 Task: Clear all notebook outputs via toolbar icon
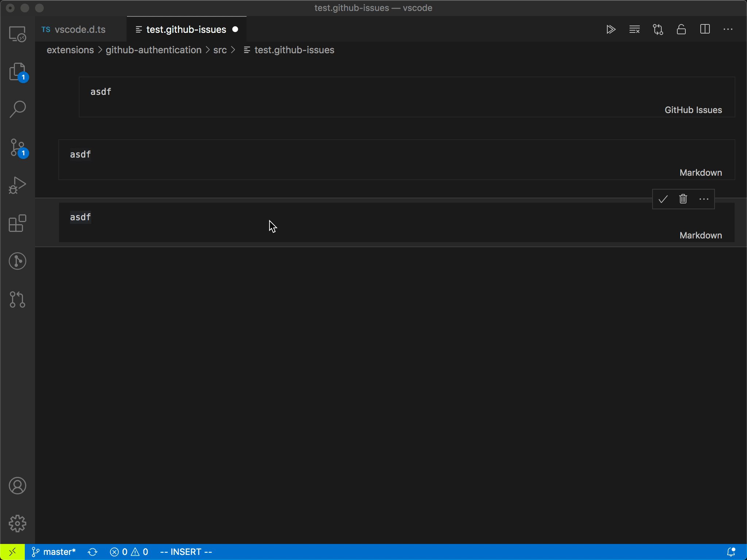(x=634, y=29)
